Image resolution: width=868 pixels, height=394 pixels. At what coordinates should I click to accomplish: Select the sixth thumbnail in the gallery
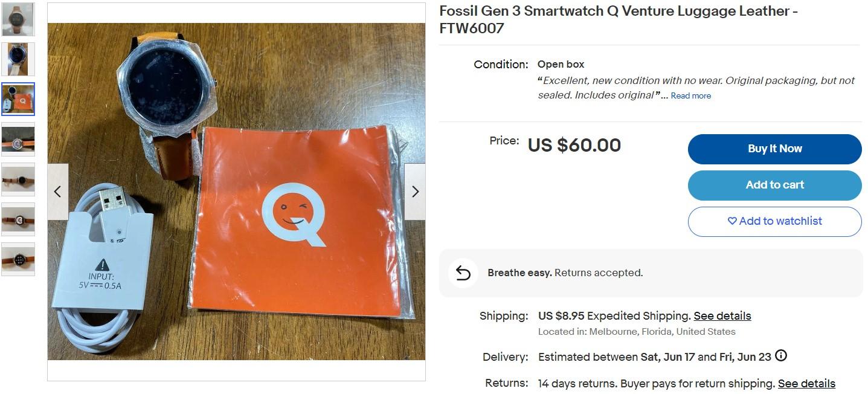(18, 219)
